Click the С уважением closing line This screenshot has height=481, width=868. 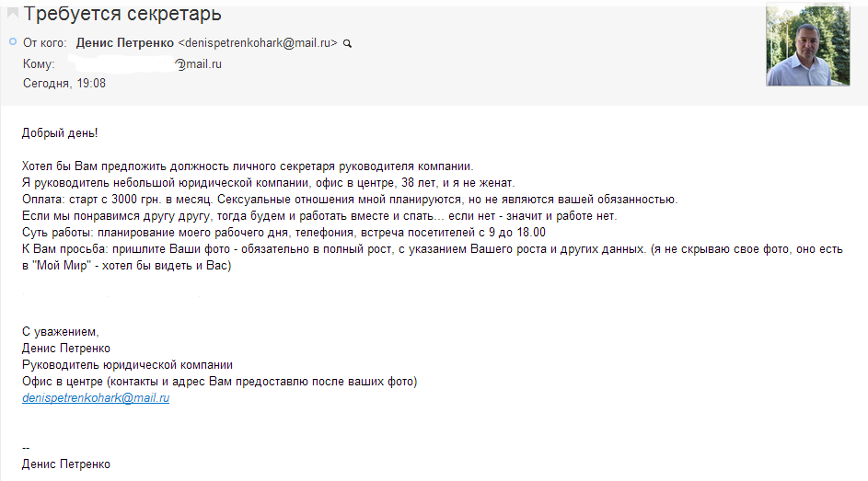coord(61,332)
